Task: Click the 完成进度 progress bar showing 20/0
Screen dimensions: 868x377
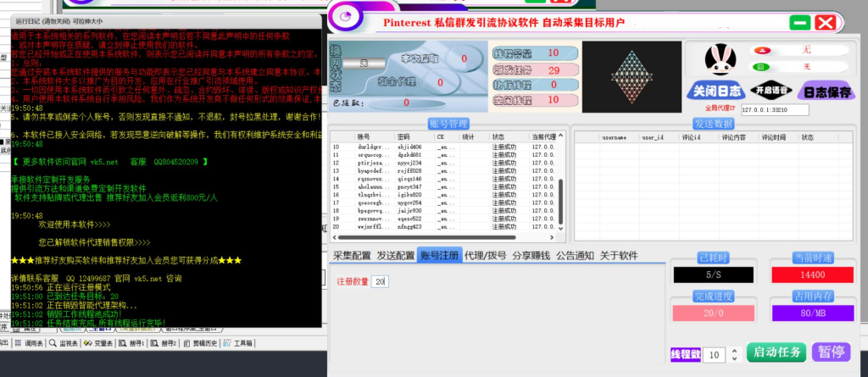Action: pyautogui.click(x=713, y=313)
